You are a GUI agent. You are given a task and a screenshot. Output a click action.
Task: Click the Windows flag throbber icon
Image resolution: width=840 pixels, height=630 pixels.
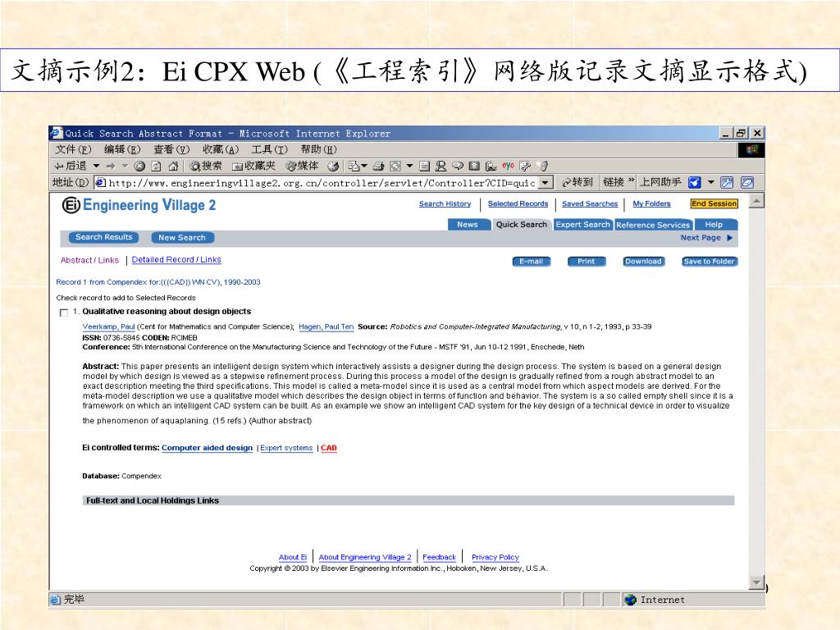point(751,149)
